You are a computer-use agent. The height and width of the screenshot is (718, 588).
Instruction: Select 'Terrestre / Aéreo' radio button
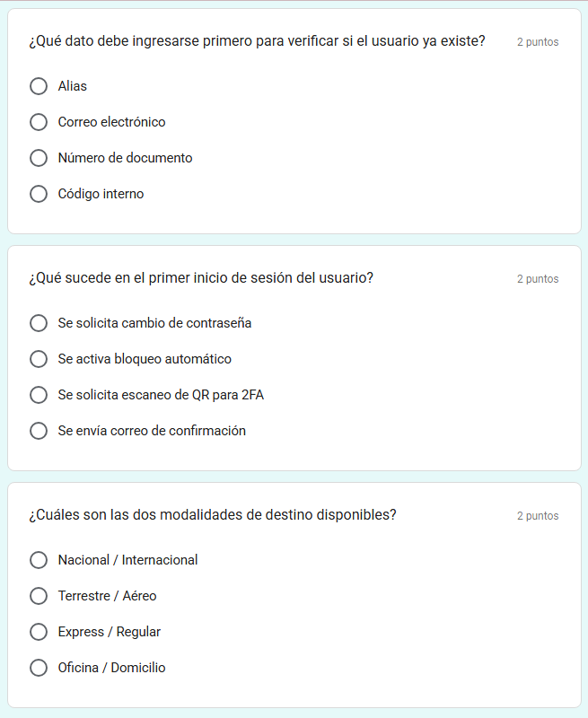(39, 596)
